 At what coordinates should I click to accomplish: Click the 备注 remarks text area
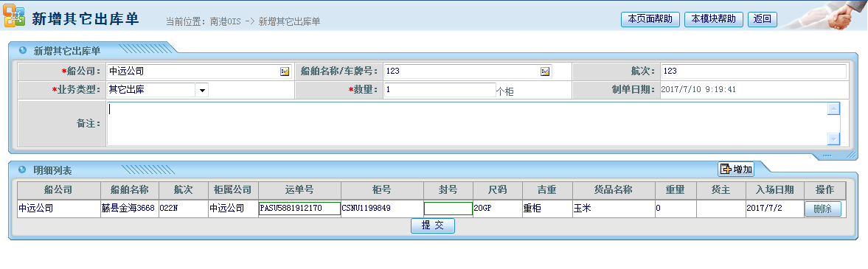[468, 123]
